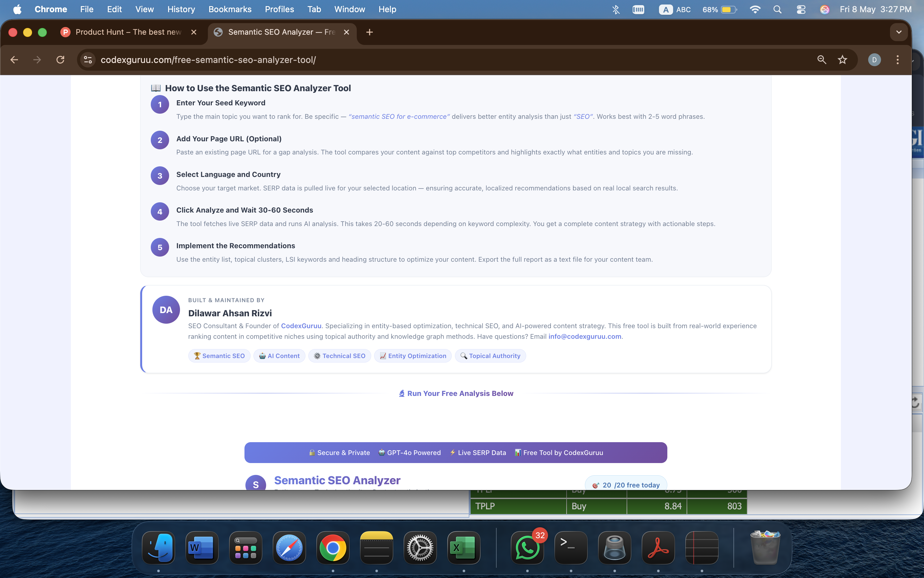
Task: Open the File menu
Action: coord(87,9)
